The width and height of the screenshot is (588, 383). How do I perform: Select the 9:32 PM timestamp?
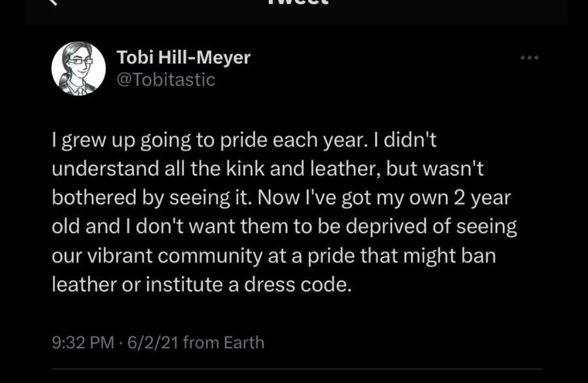(83, 342)
